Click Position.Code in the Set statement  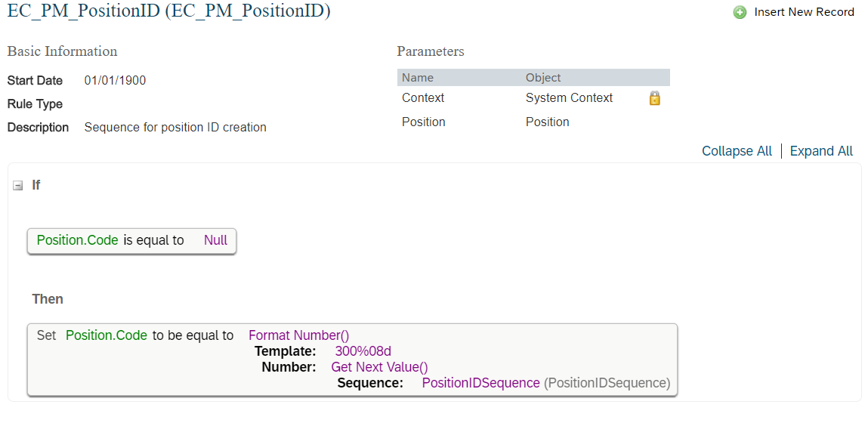coord(107,335)
